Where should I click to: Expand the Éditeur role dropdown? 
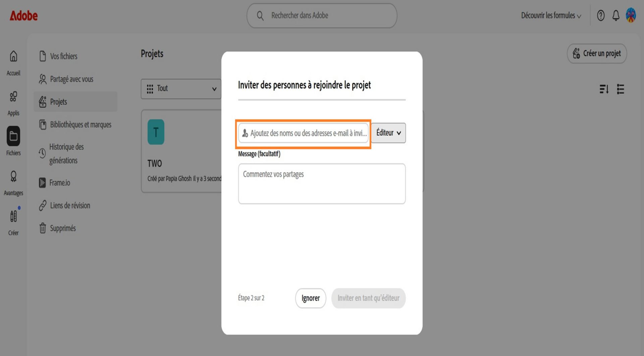point(388,133)
